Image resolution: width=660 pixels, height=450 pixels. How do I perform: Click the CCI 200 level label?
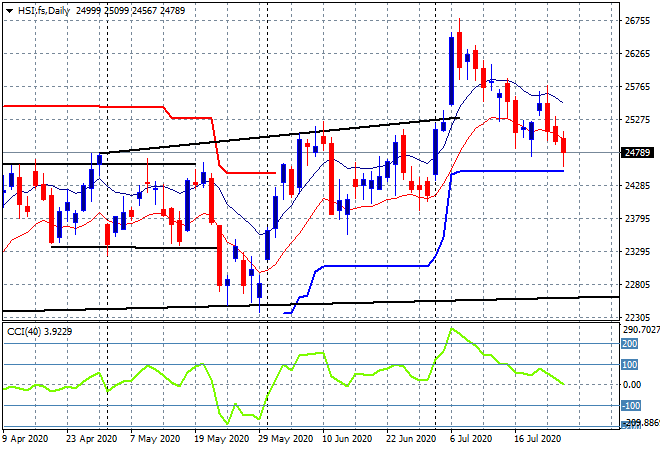click(x=630, y=344)
